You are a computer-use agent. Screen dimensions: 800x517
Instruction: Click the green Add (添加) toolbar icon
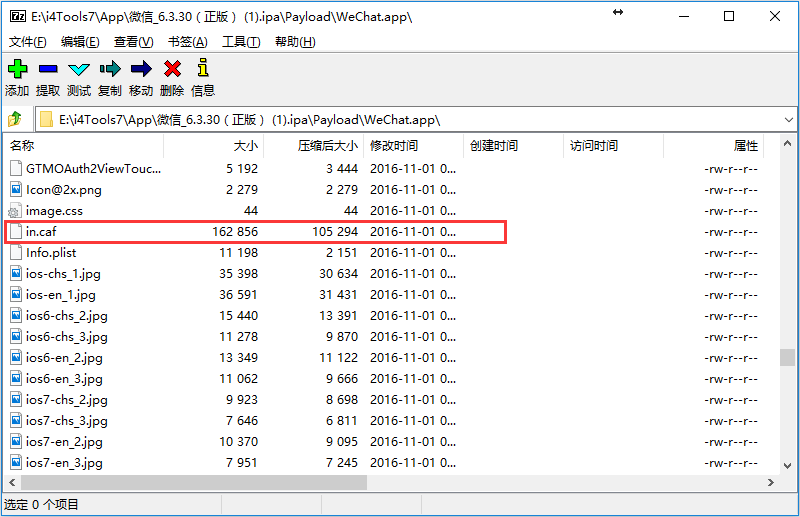(17, 69)
